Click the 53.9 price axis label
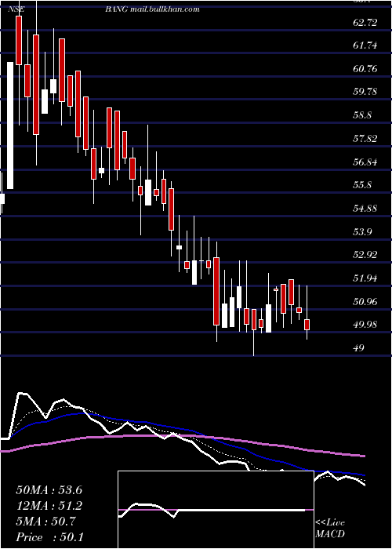The image size is (392, 549). coord(362,232)
